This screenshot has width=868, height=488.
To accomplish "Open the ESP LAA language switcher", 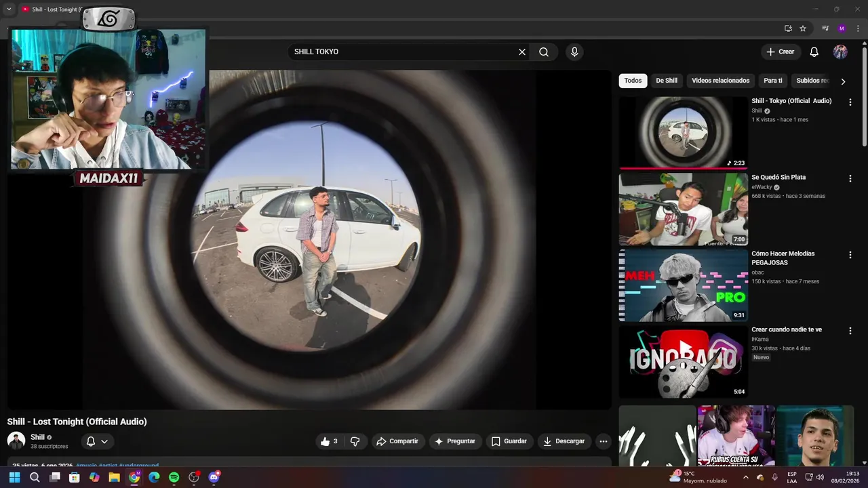I will tap(792, 477).
